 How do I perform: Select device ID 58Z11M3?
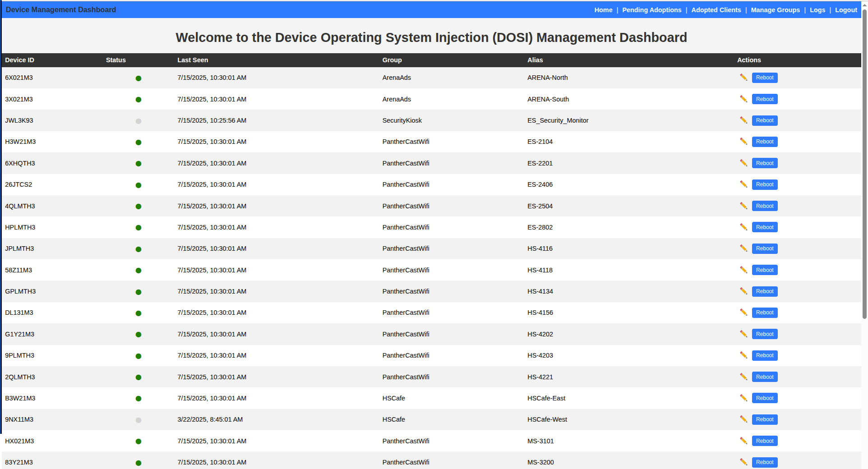tap(18, 270)
